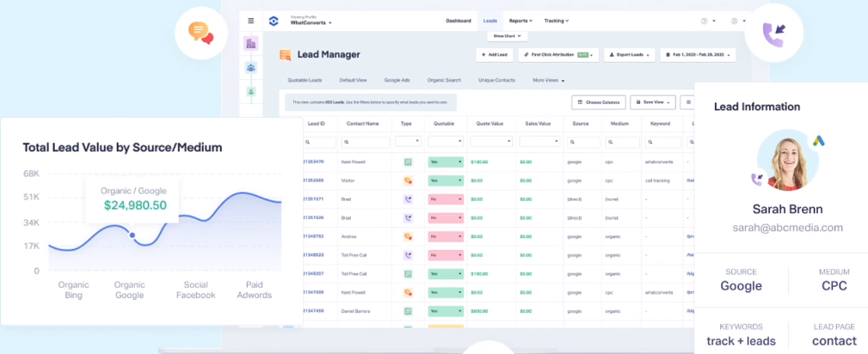Click the Lead ID search field
Viewport: 868px width, 354px height.
319,142
